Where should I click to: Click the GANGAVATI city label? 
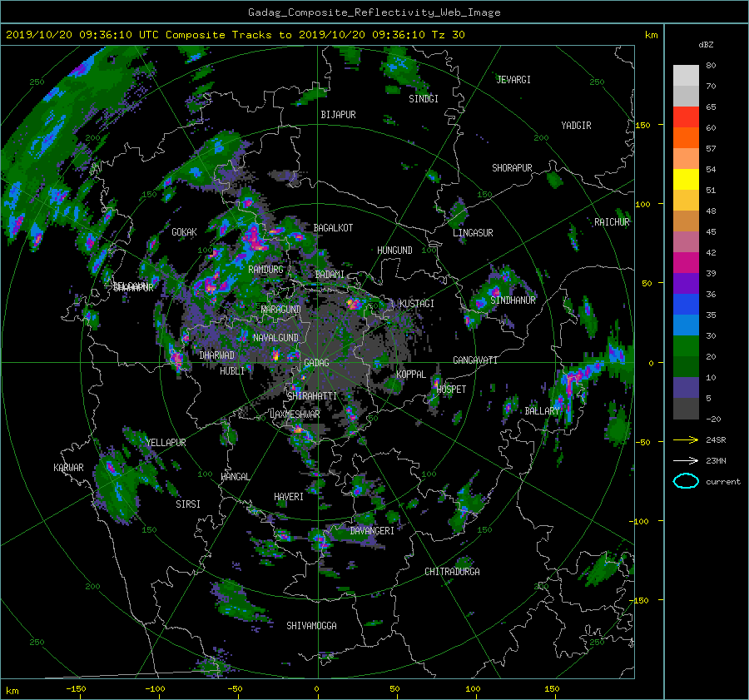475,360
